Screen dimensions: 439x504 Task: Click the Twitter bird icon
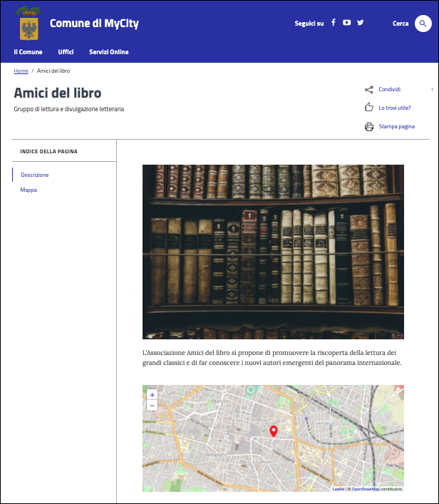361,23
